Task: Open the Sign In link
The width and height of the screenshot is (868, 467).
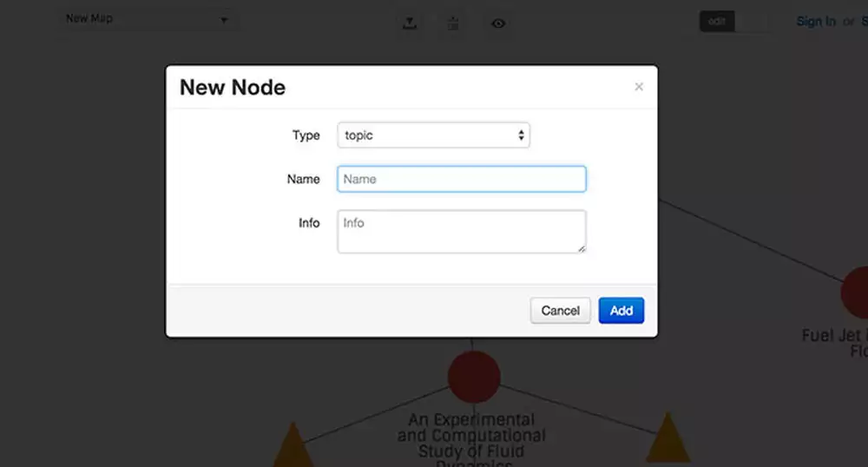Action: pos(816,22)
